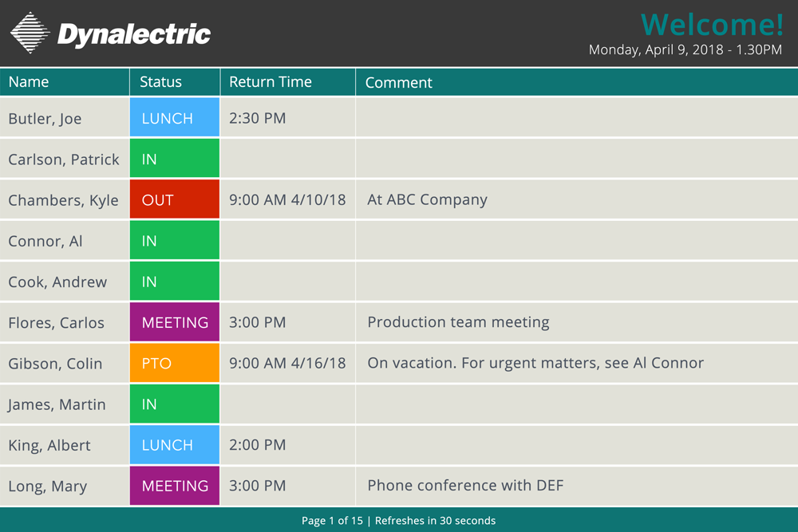This screenshot has width=798, height=532.
Task: Click Colin Gibson's orange PTO status
Action: click(x=175, y=363)
